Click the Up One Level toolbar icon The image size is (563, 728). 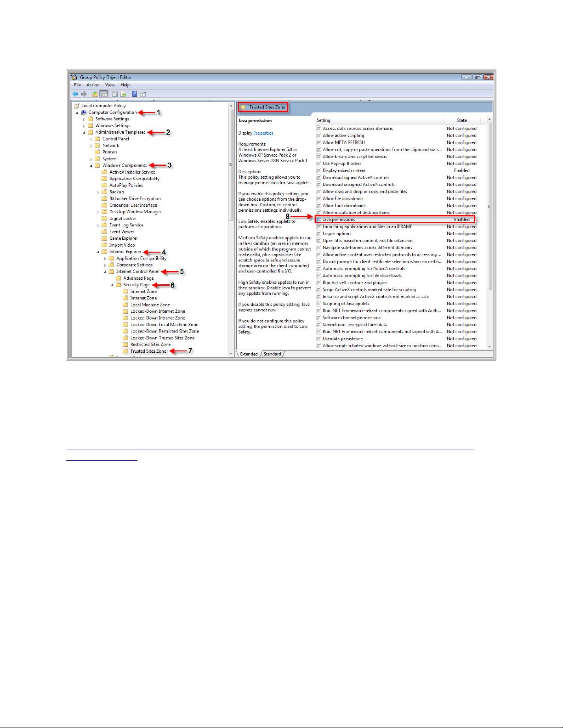(x=95, y=94)
